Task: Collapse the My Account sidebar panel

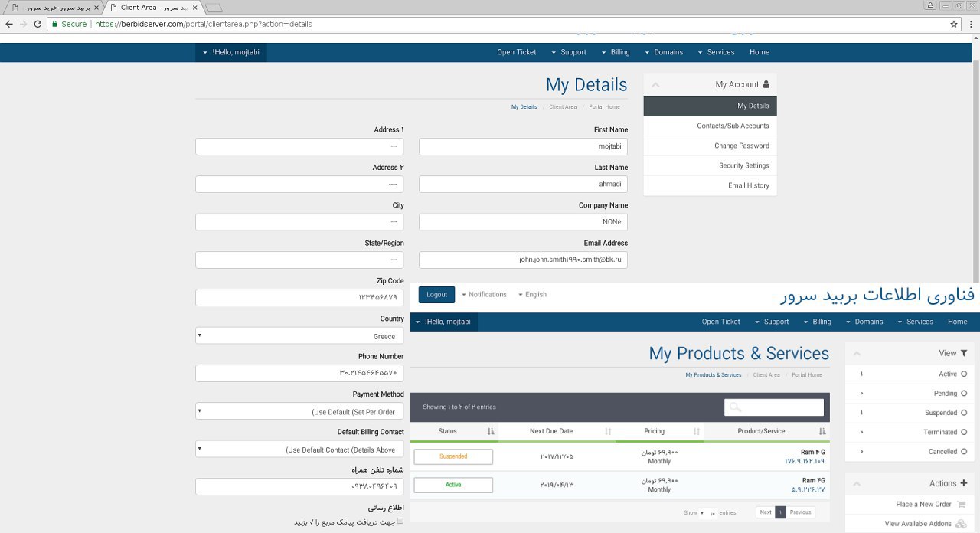Action: click(x=655, y=85)
